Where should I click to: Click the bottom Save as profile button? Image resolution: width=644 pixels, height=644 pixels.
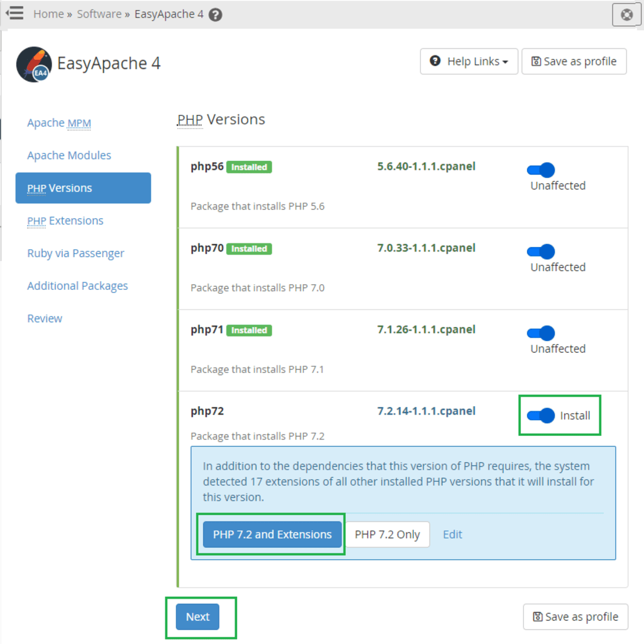tap(575, 616)
